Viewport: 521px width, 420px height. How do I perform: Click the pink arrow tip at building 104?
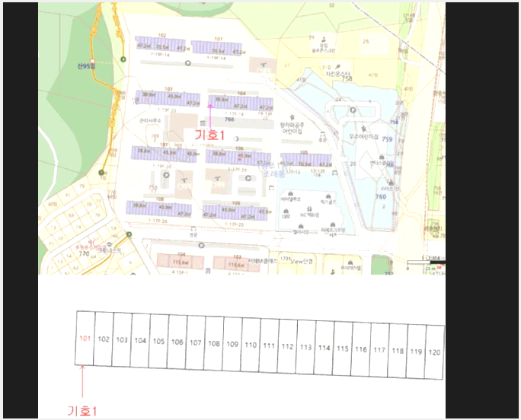[x=210, y=106]
